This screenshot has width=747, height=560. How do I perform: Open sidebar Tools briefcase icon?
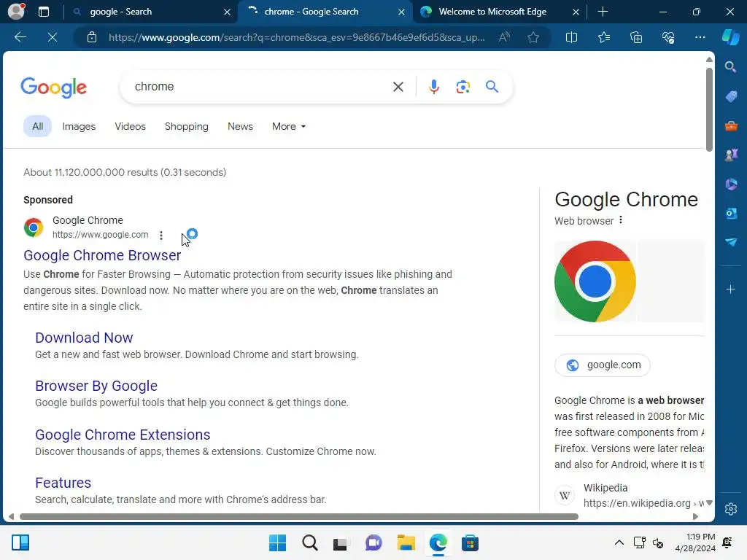[730, 126]
